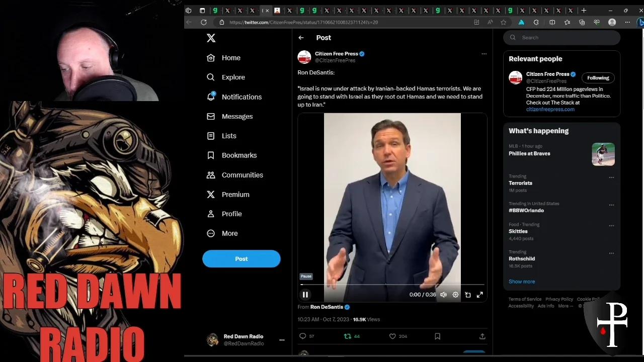The width and height of the screenshot is (644, 362).
Task: Open Notifications in sidebar
Action: (x=241, y=97)
